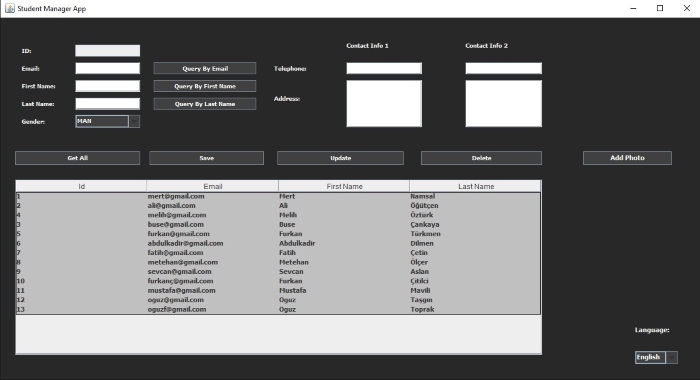
Task: Focus the Email input field
Action: point(108,68)
